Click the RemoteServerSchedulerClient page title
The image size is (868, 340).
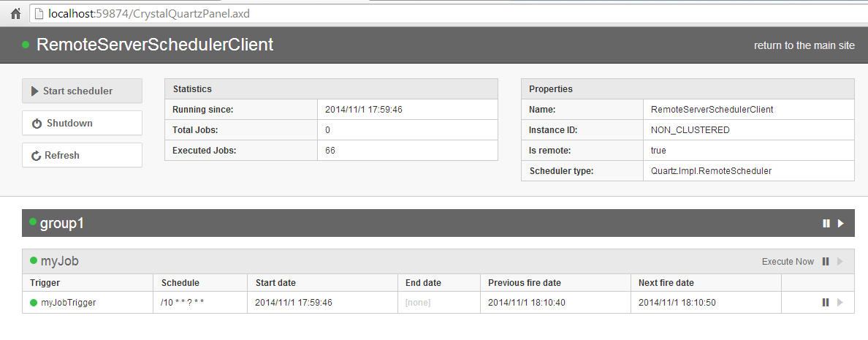click(x=155, y=45)
